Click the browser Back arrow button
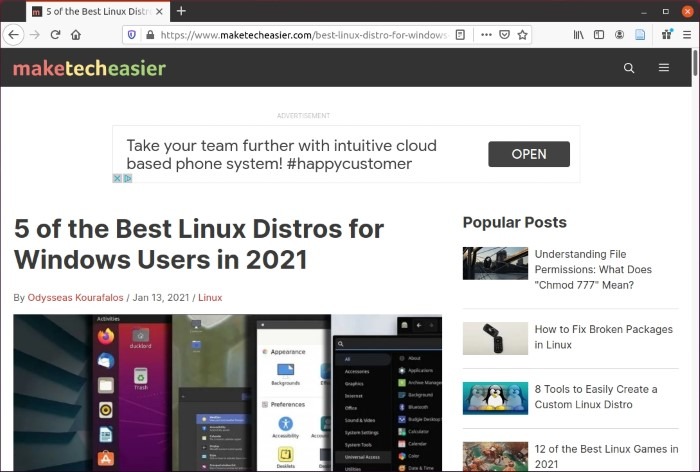 (x=13, y=34)
